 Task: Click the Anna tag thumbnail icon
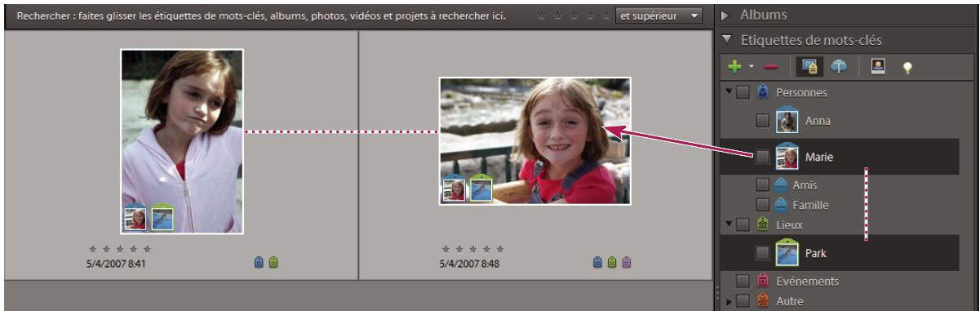pyautogui.click(x=787, y=120)
